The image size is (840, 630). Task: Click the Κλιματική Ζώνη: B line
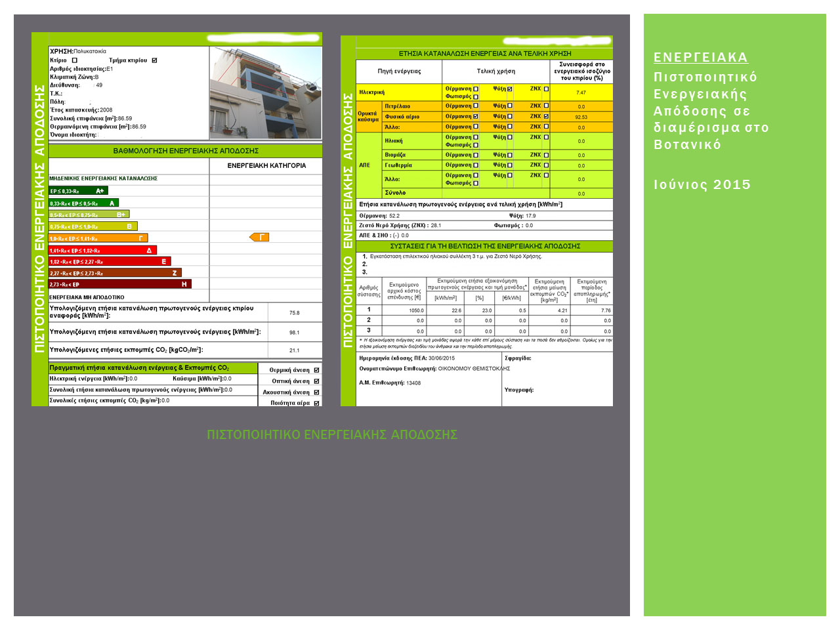pyautogui.click(x=74, y=77)
